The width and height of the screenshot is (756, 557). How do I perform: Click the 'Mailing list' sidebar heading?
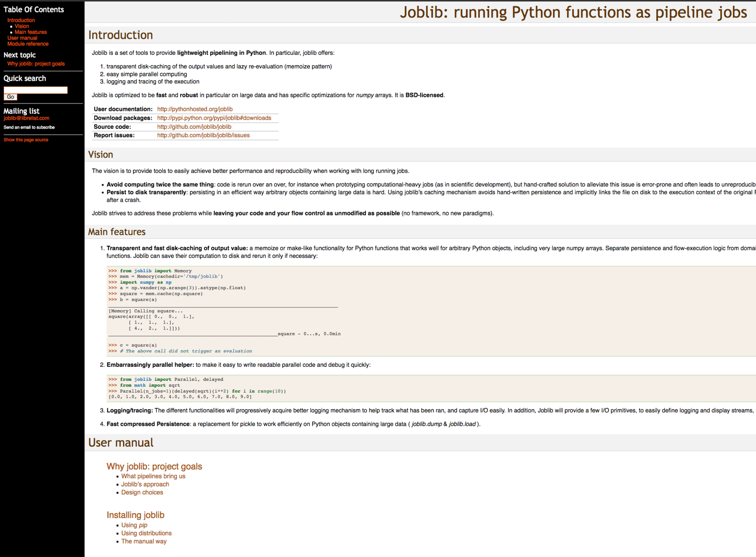(x=21, y=111)
